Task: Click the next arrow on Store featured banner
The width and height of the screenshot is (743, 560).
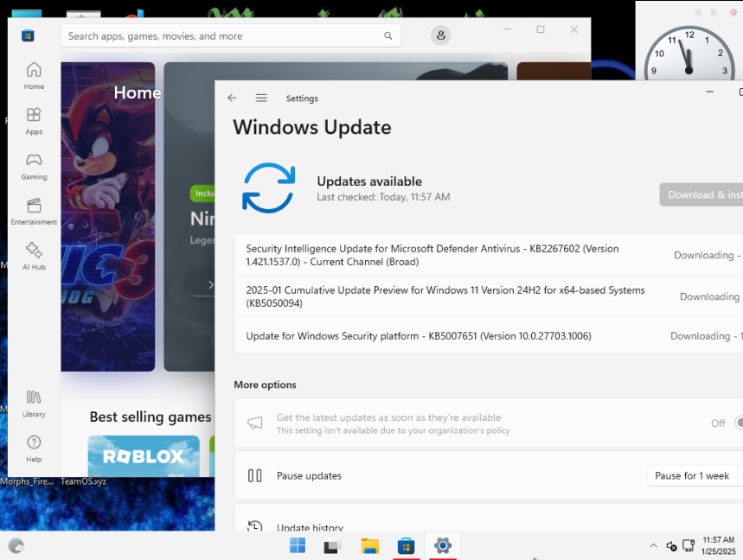Action: pyautogui.click(x=210, y=284)
